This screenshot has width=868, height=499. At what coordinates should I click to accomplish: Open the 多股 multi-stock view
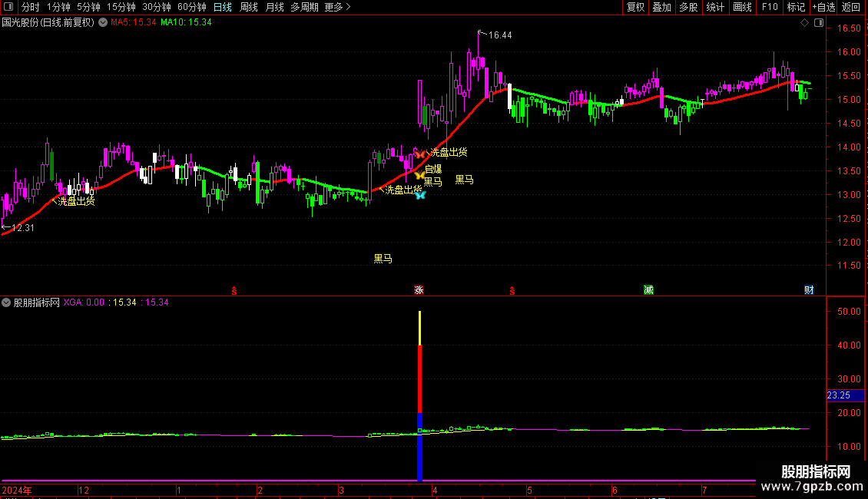688,7
